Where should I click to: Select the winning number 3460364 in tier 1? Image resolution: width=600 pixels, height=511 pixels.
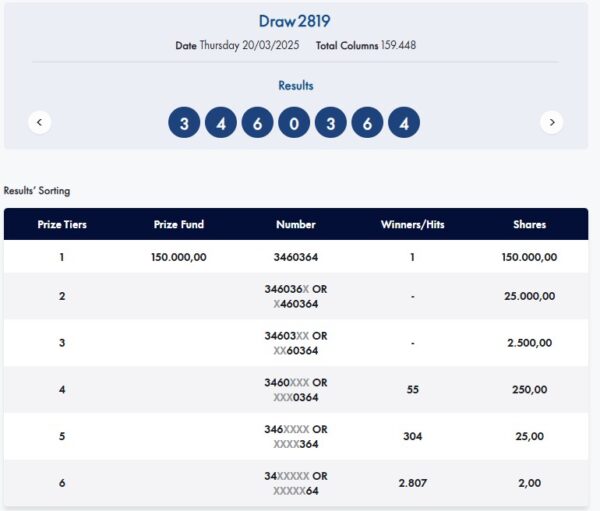[295, 257]
